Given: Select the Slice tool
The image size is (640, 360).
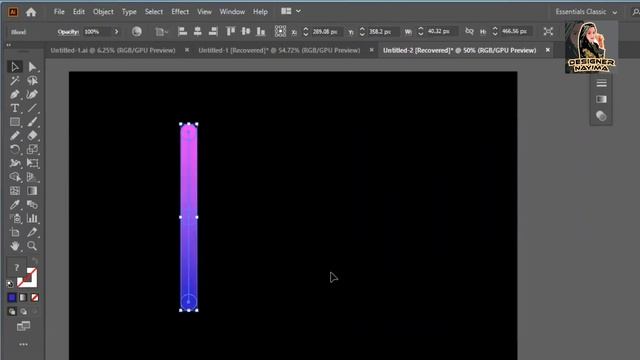Looking at the screenshot, I should click(x=32, y=232).
